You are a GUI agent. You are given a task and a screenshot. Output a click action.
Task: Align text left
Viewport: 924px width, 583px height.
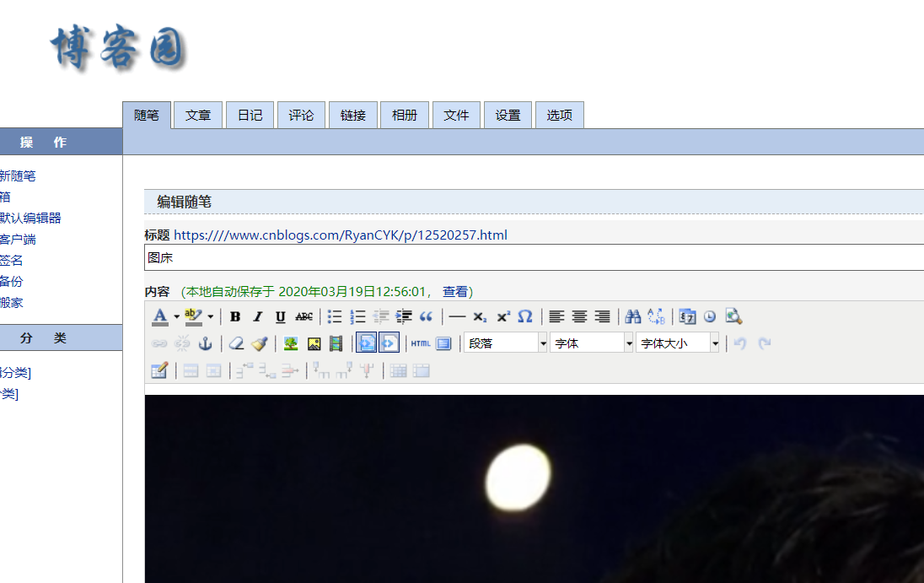557,316
